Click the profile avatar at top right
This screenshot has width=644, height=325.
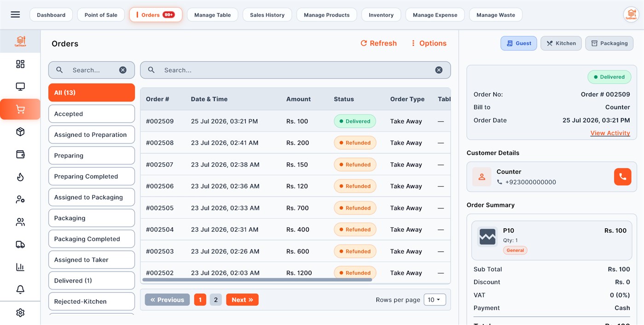click(631, 15)
